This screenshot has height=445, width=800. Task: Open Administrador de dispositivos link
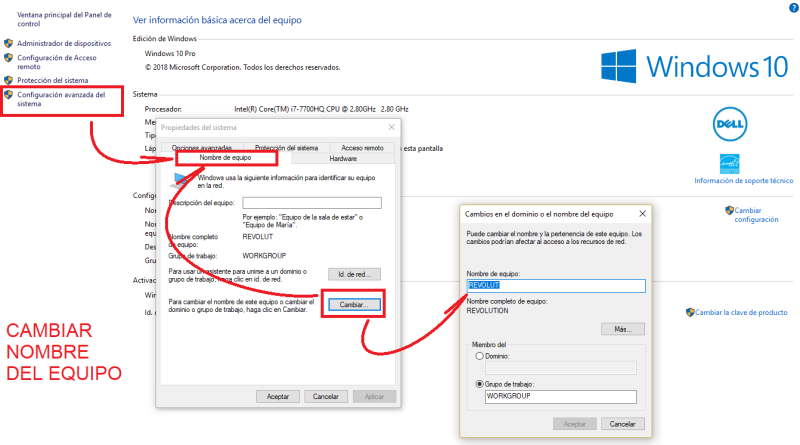[x=64, y=43]
